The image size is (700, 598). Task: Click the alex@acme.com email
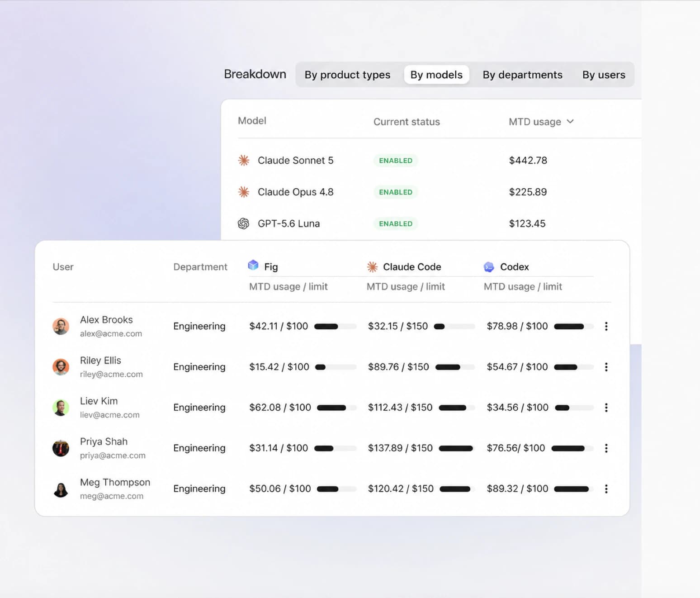coord(111,333)
